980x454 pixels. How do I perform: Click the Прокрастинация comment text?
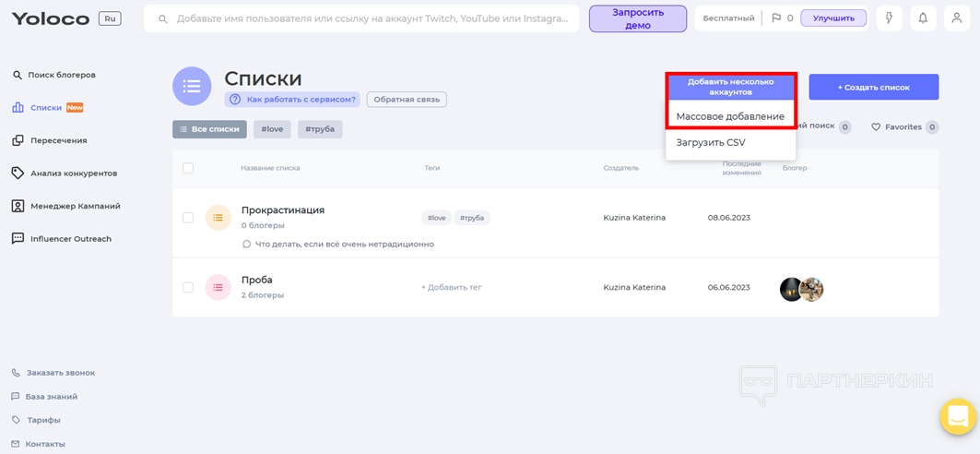point(345,245)
